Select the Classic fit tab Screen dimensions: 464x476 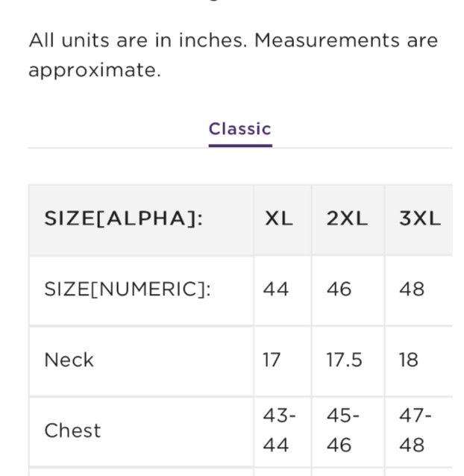click(239, 129)
